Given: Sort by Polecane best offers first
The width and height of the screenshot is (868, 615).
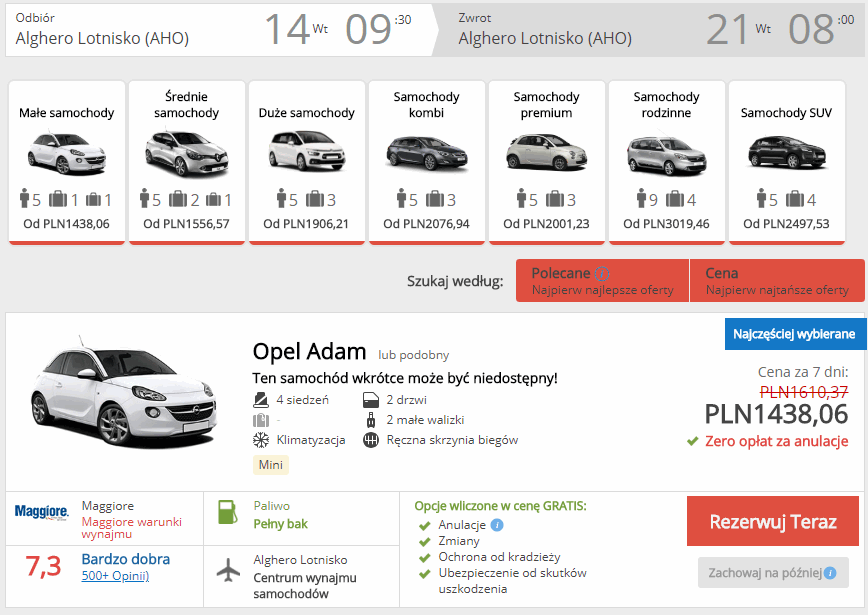Looking at the screenshot, I should point(602,281).
